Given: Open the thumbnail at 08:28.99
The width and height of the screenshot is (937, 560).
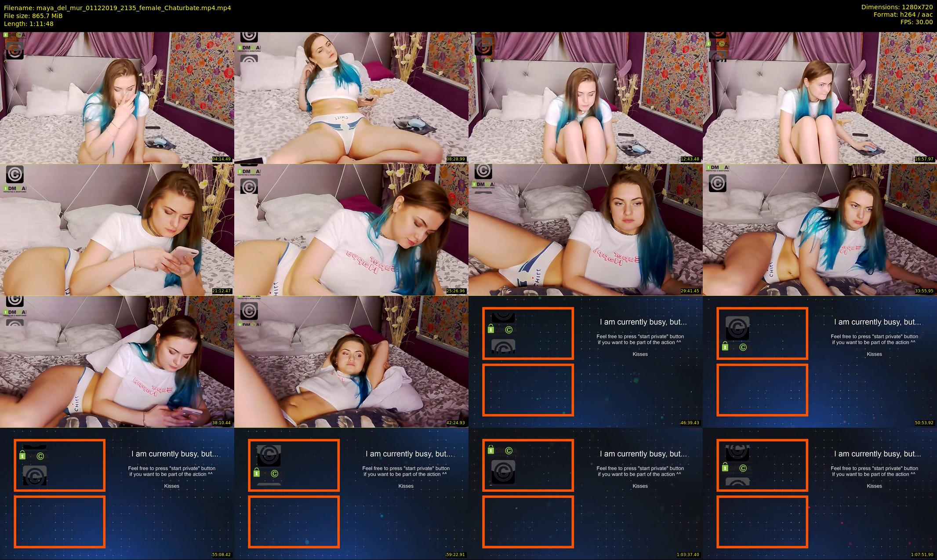Looking at the screenshot, I should tap(351, 98).
